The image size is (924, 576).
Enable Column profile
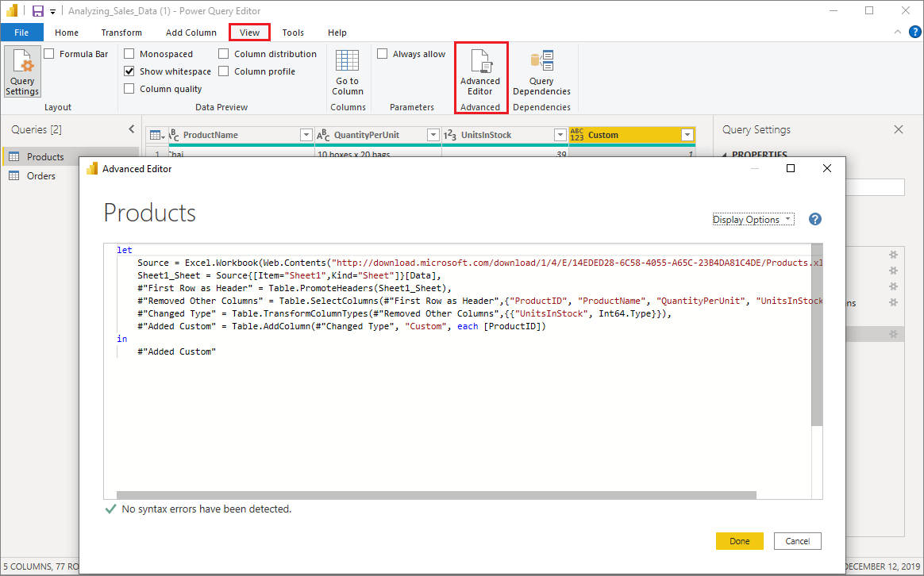[223, 71]
